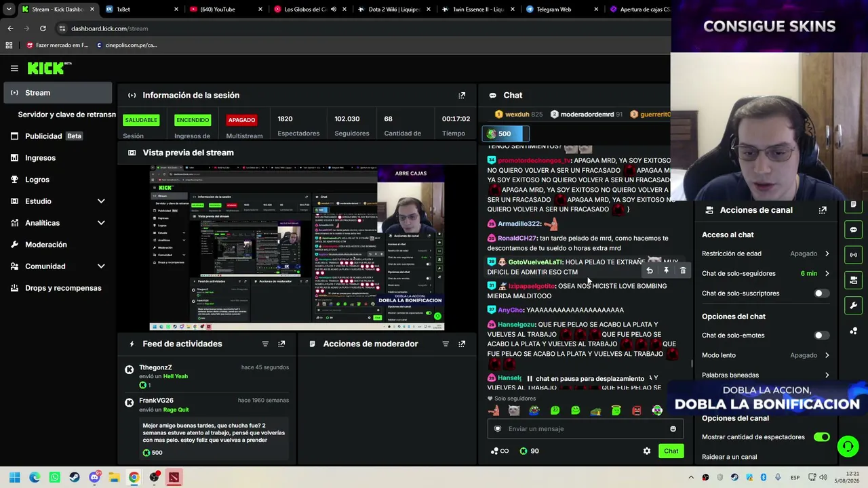
Task: Delete GotoVuelveALaTI's message with trash icon
Action: coord(683,271)
